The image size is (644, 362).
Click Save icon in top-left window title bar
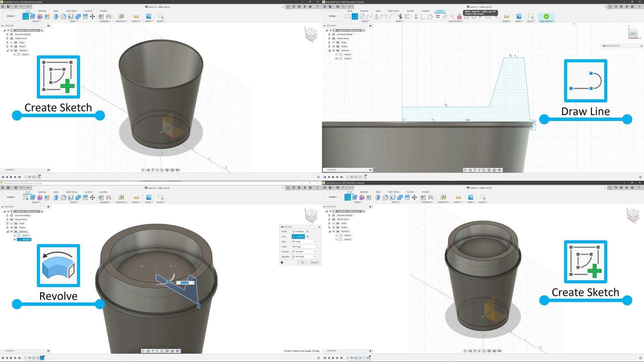click(16, 6)
